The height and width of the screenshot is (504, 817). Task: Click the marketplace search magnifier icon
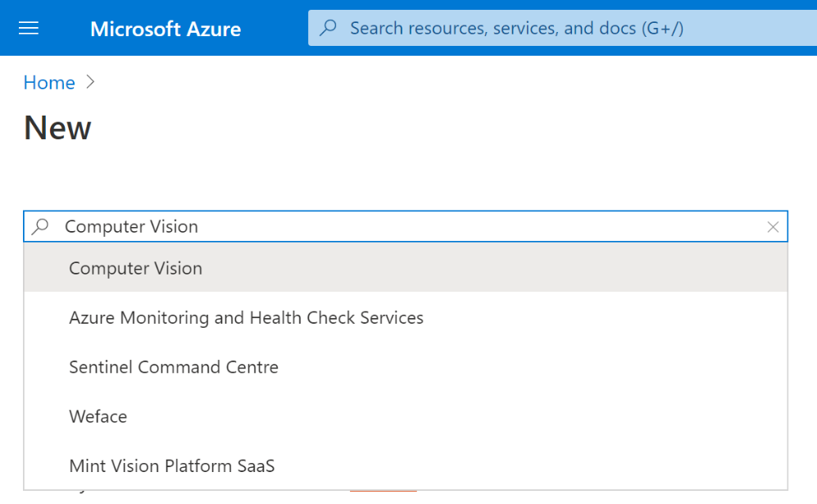click(40, 226)
